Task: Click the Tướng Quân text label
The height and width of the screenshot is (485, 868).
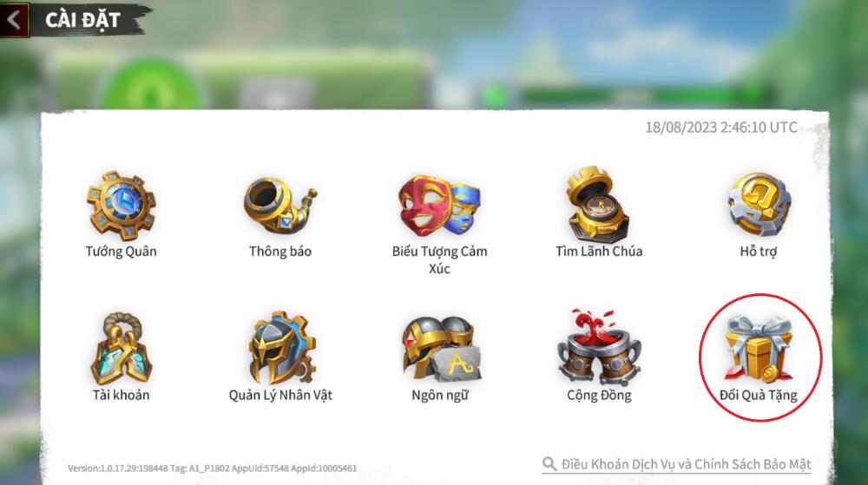Action: coord(122,252)
